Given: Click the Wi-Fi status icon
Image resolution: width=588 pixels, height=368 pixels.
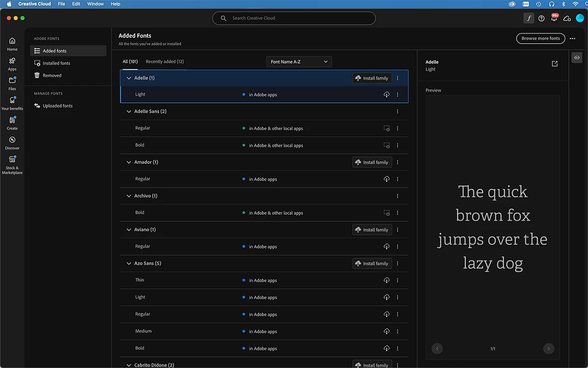Looking at the screenshot, I should (575, 4).
